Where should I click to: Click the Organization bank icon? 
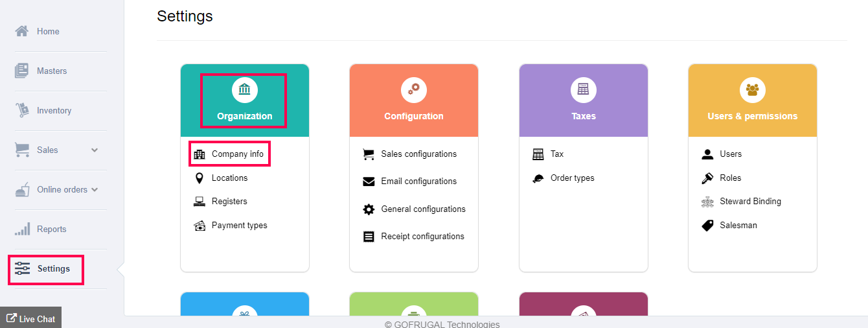tap(245, 89)
